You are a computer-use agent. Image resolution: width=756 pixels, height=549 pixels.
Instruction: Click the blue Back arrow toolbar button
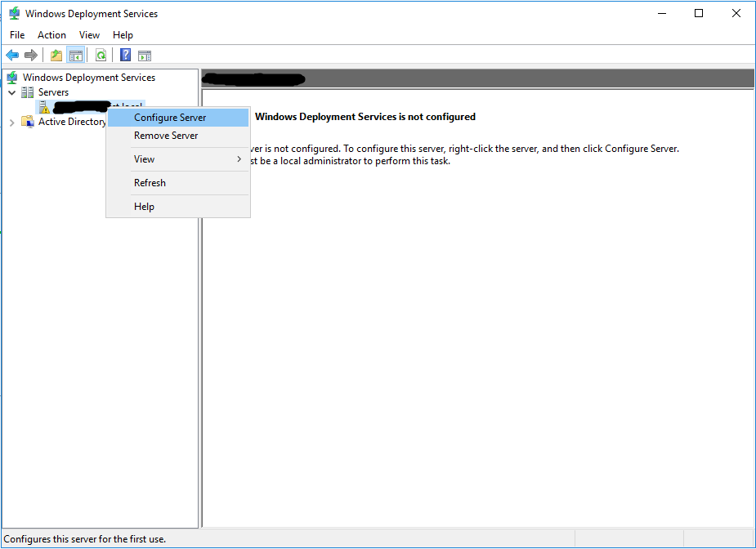click(x=12, y=56)
